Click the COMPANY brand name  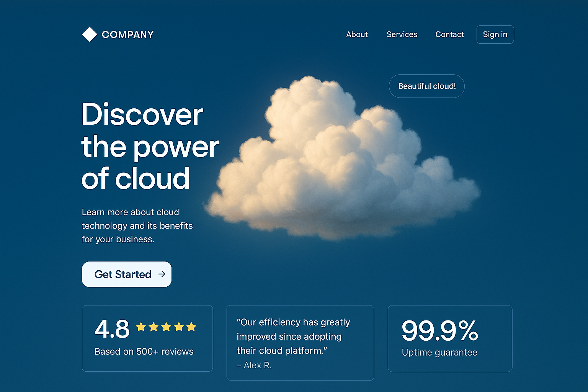(127, 35)
